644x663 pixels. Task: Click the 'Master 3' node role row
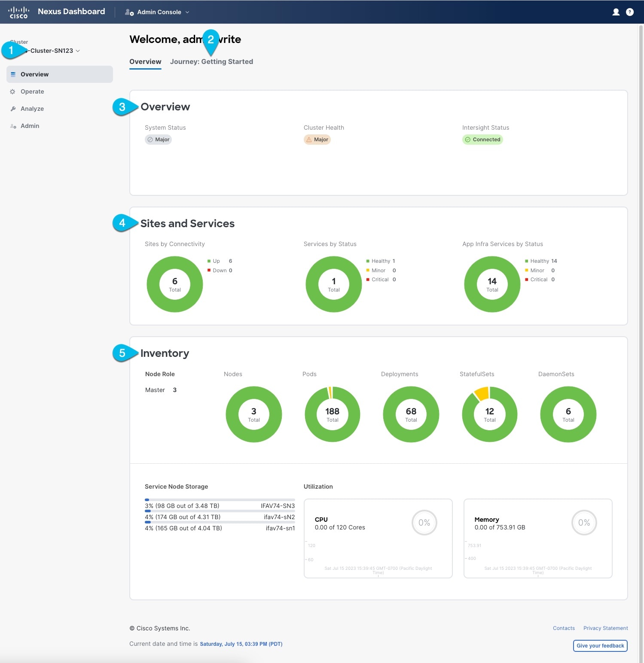(161, 390)
